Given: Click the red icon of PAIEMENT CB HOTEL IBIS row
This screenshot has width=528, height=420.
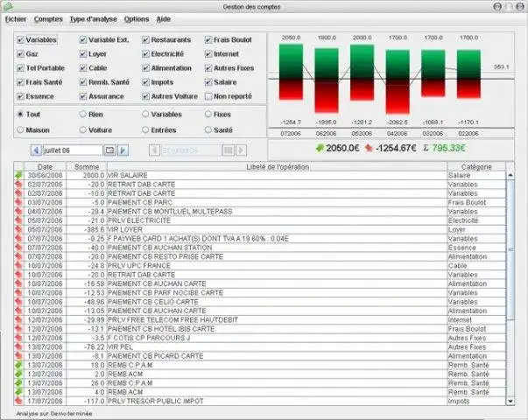Looking at the screenshot, I should (x=18, y=329).
